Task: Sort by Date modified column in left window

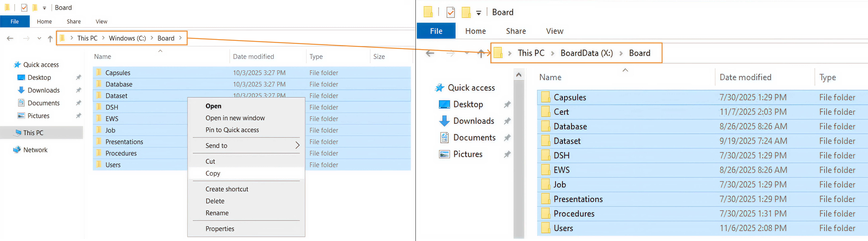Action: (x=253, y=57)
